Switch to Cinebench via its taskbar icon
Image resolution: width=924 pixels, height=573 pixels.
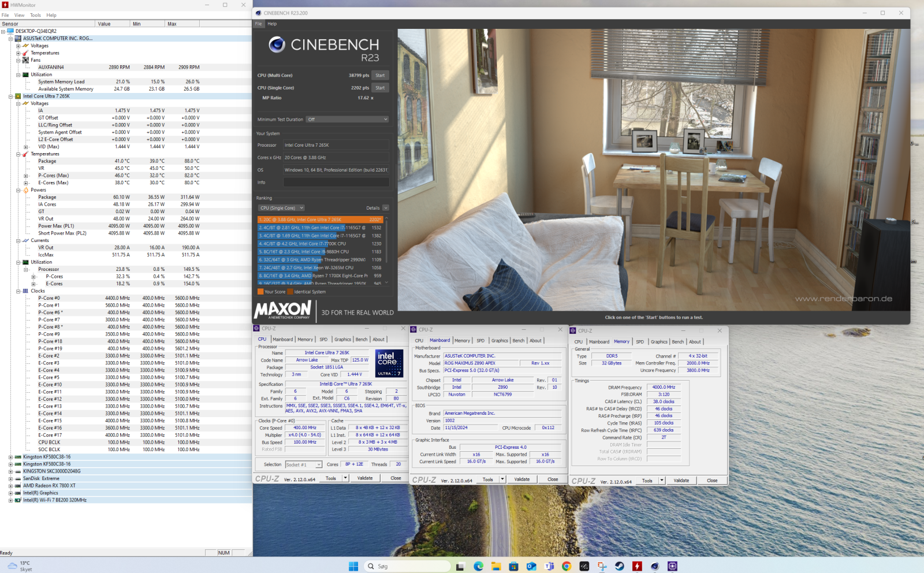pos(655,566)
